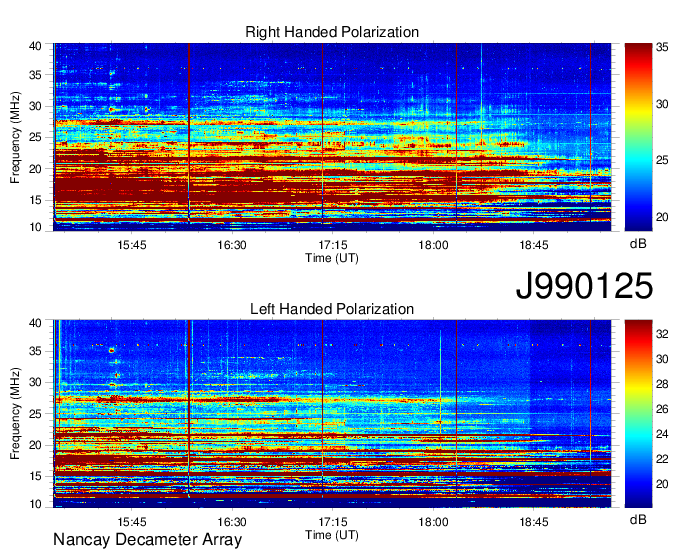Click the J990125 observation label
This screenshot has width=680, height=552.
tap(584, 285)
